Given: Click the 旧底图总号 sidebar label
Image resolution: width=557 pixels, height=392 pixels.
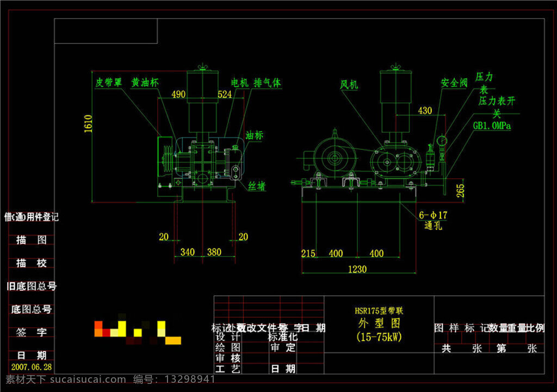Looking at the screenshot, I should pyautogui.click(x=31, y=286).
